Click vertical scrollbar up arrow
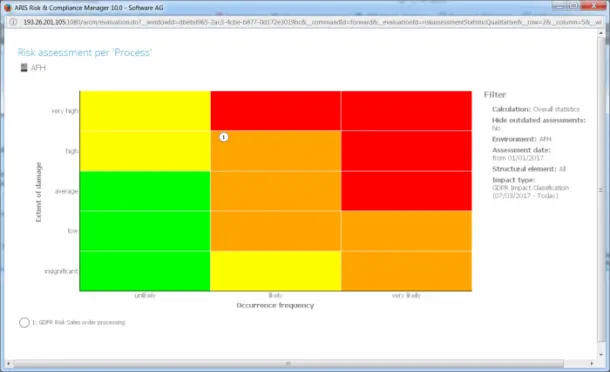This screenshot has height=372, width=610. [601, 33]
